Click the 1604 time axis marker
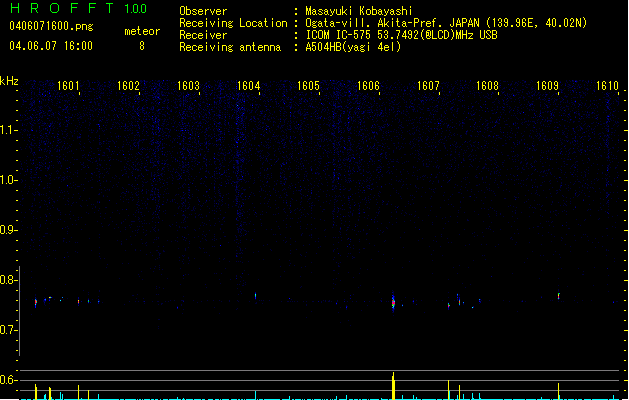629x400 pixels. 248,86
